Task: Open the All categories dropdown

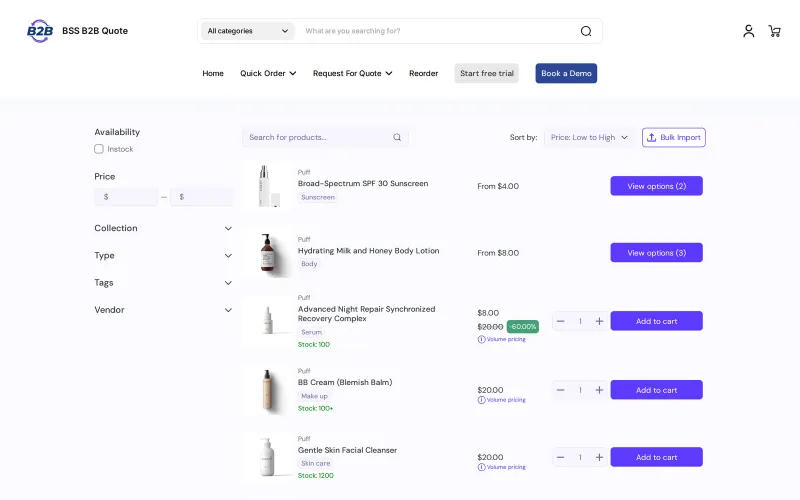Action: pos(247,31)
